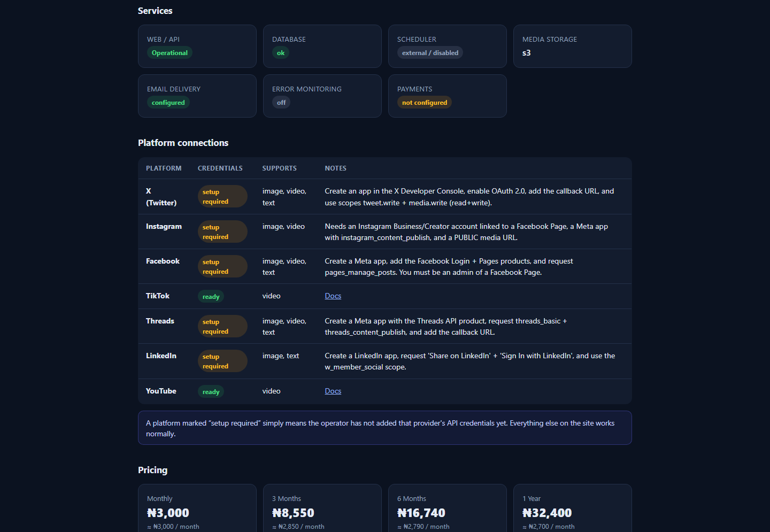Viewport: 770px width, 532px height.
Task: Click the MEDIA STORAGE service label
Action: tap(550, 40)
